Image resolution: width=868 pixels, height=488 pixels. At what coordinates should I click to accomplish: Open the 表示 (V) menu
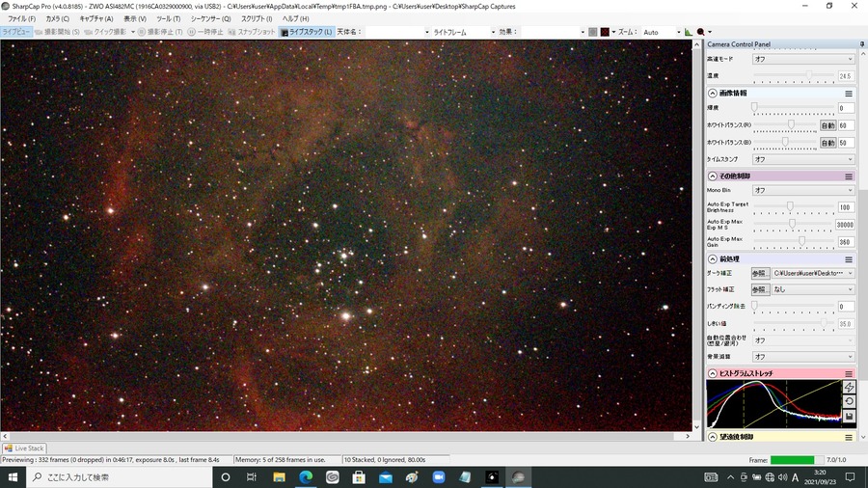point(134,19)
